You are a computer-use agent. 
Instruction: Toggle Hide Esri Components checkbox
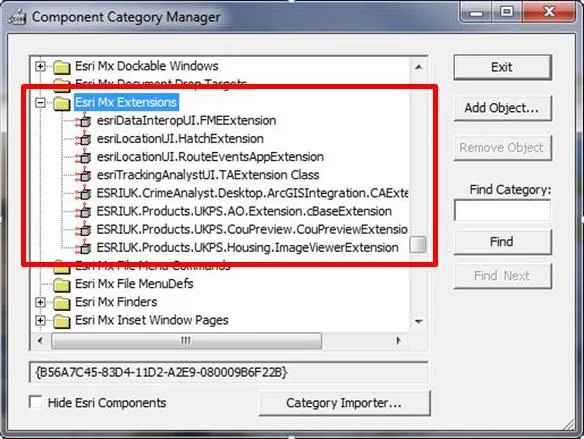tap(35, 402)
